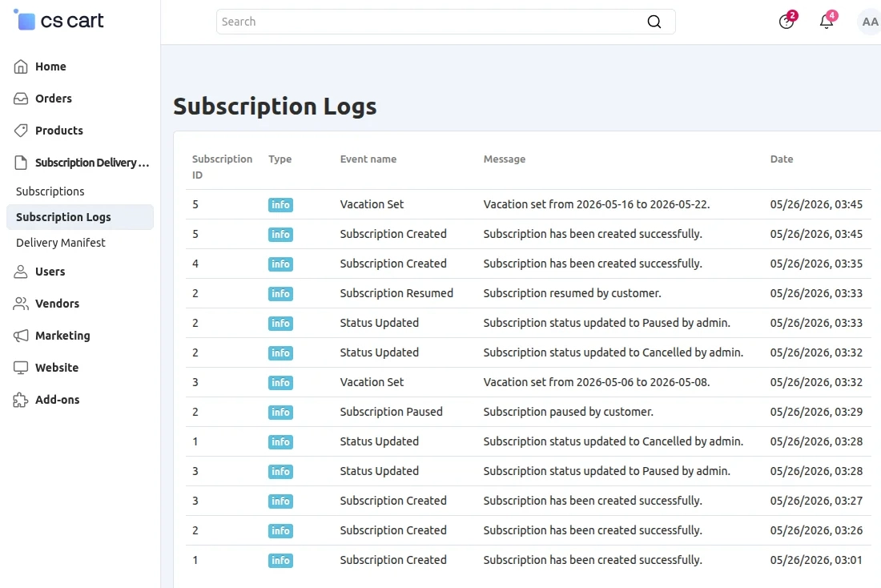
Task: Click the Products tag icon
Action: tap(21, 131)
